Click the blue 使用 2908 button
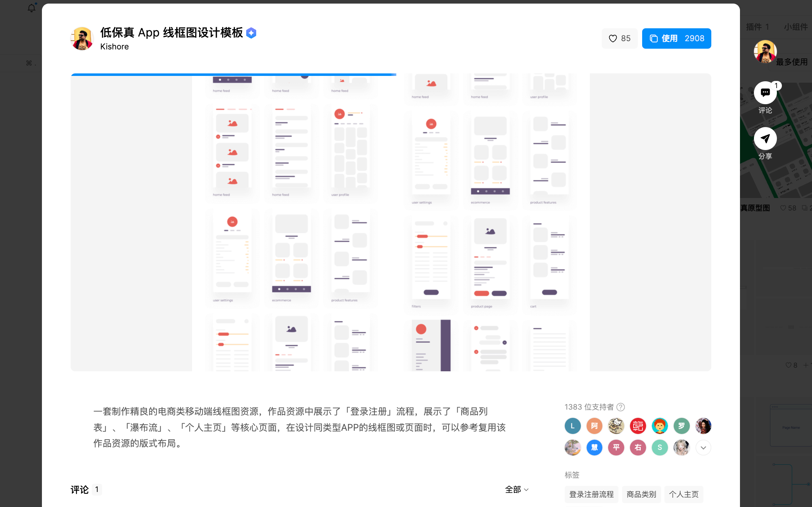 point(676,38)
